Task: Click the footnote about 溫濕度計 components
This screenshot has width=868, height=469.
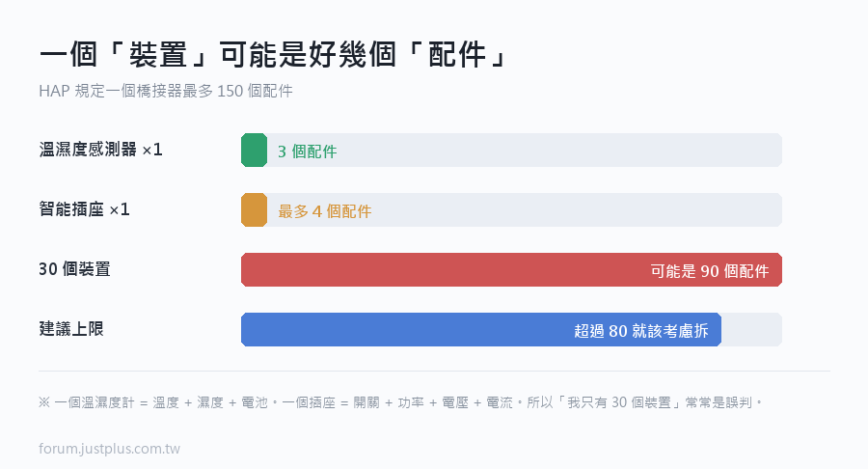Action: [401, 402]
